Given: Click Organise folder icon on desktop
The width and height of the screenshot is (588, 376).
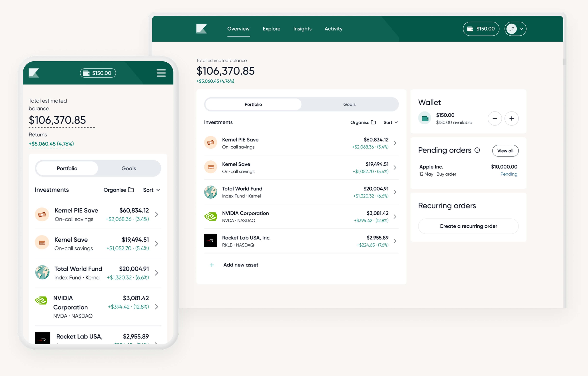Looking at the screenshot, I should point(373,122).
